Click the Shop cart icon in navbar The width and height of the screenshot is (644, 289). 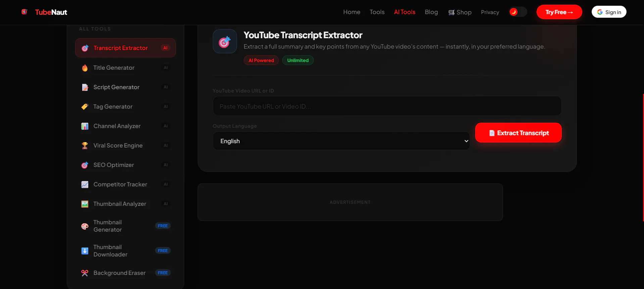[451, 12]
